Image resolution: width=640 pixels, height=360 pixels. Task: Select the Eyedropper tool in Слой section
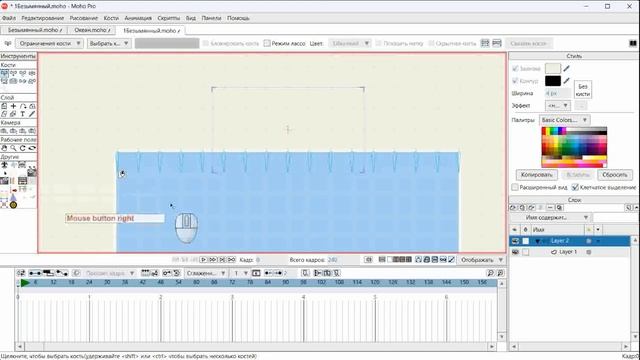tap(32, 114)
